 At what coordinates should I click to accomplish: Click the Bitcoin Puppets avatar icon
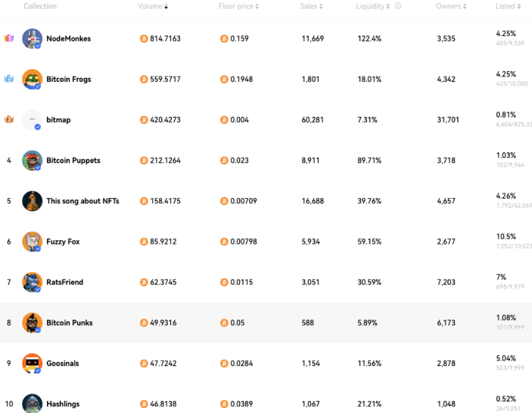[32, 160]
